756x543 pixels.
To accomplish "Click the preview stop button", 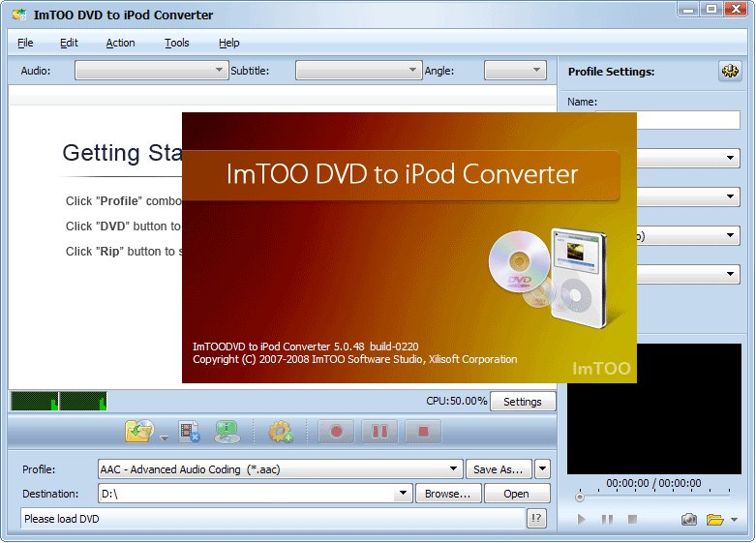I will 632,520.
